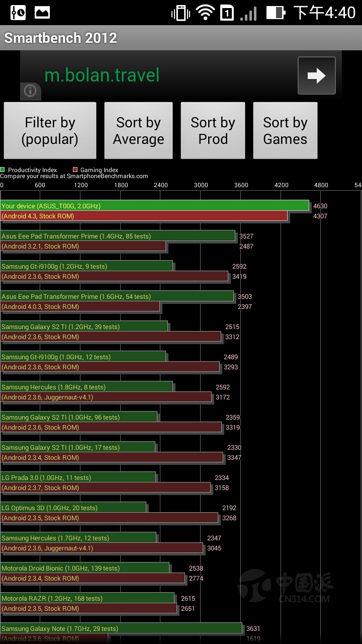
Task: Open the m.bolan.travel ad link
Action: (x=102, y=75)
